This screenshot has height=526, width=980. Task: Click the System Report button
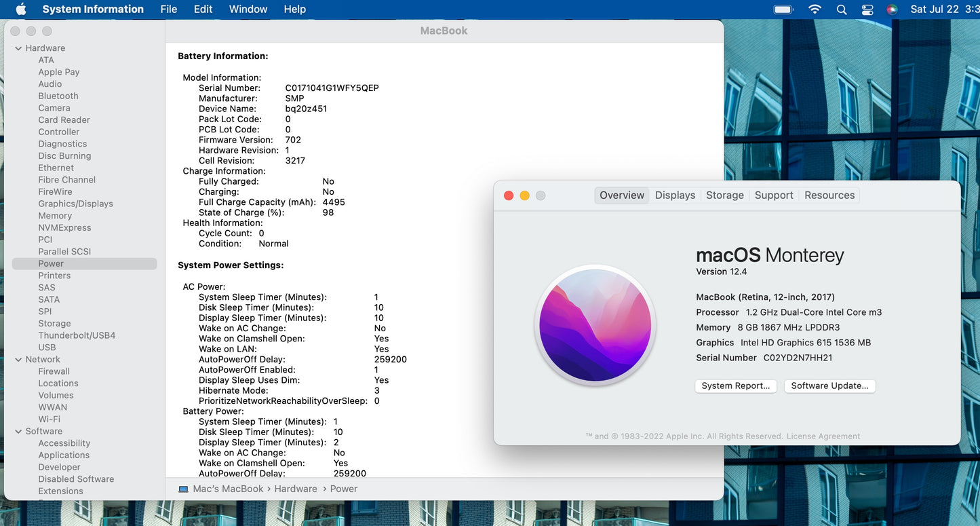click(735, 386)
